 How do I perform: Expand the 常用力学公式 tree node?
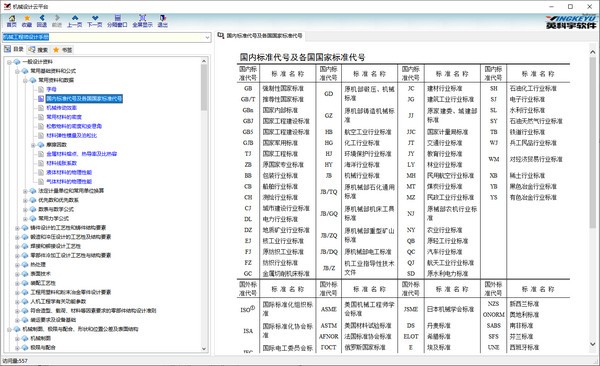click(x=25, y=219)
